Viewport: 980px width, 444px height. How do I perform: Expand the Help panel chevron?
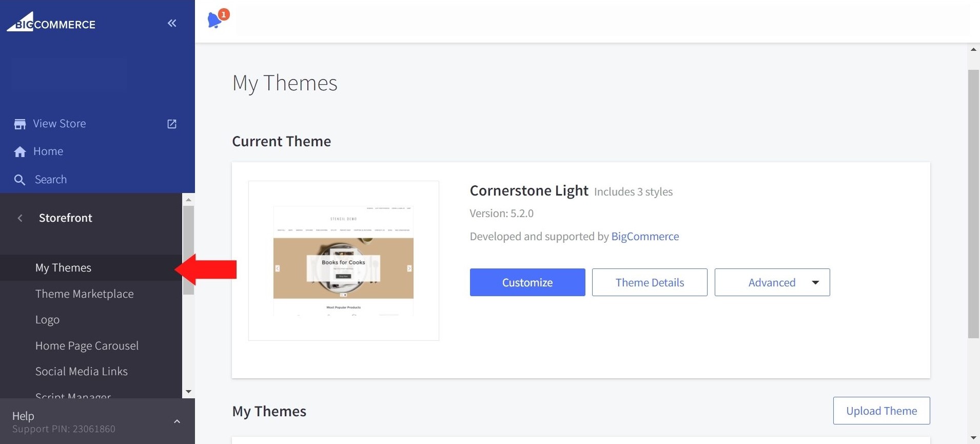[x=177, y=421]
